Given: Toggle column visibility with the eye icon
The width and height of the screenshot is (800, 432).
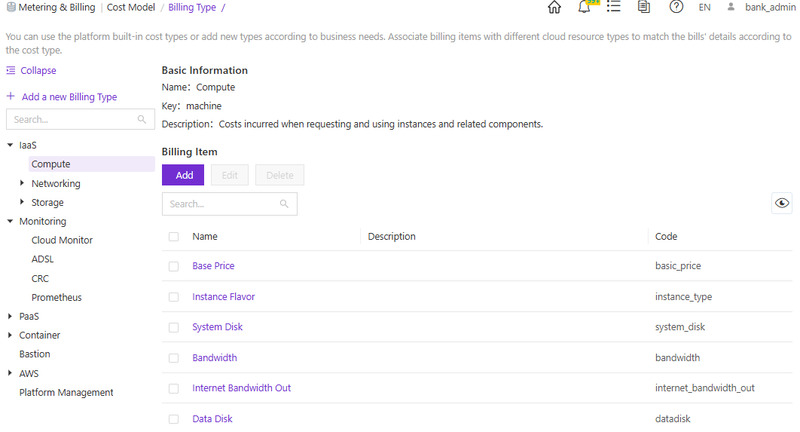Looking at the screenshot, I should click(x=782, y=203).
